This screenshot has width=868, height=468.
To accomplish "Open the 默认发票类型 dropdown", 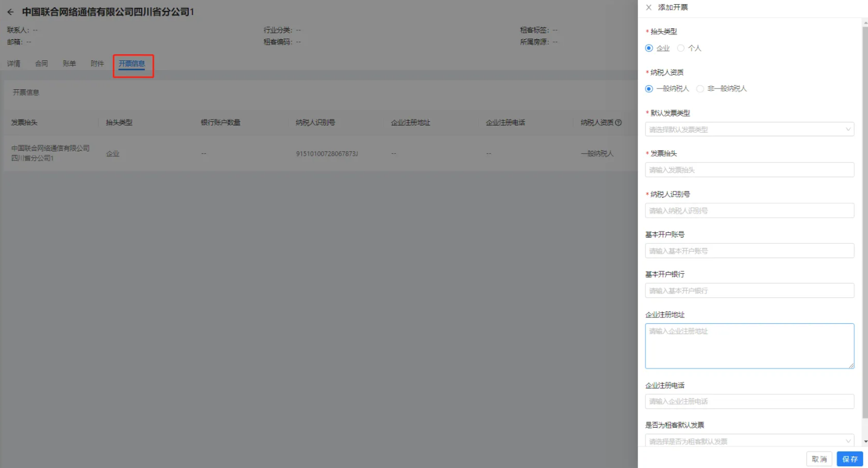I will 750,129.
